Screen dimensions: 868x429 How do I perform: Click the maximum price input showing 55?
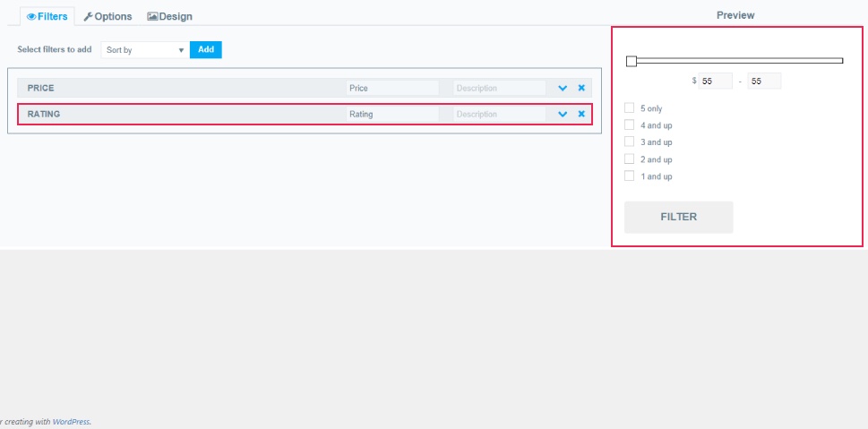764,81
